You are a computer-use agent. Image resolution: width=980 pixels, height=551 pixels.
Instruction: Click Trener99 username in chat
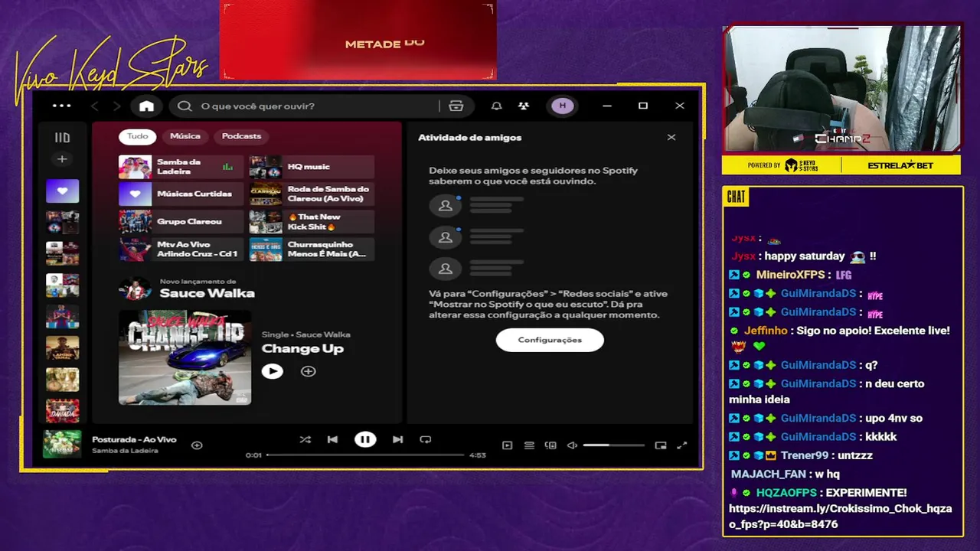coord(805,455)
